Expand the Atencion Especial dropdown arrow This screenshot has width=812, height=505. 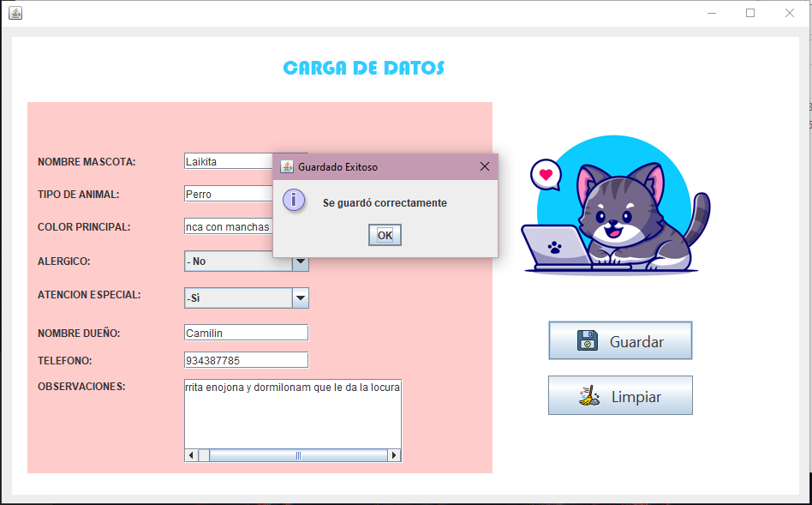301,298
